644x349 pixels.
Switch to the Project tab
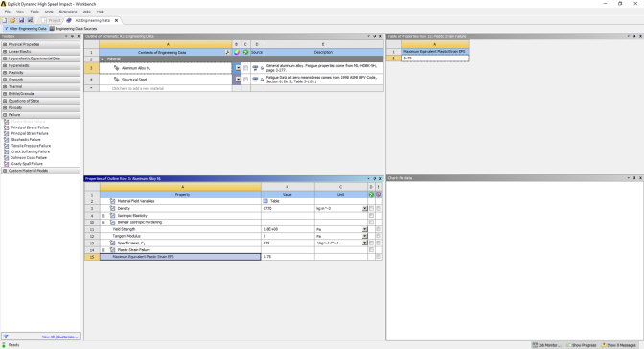52,20
